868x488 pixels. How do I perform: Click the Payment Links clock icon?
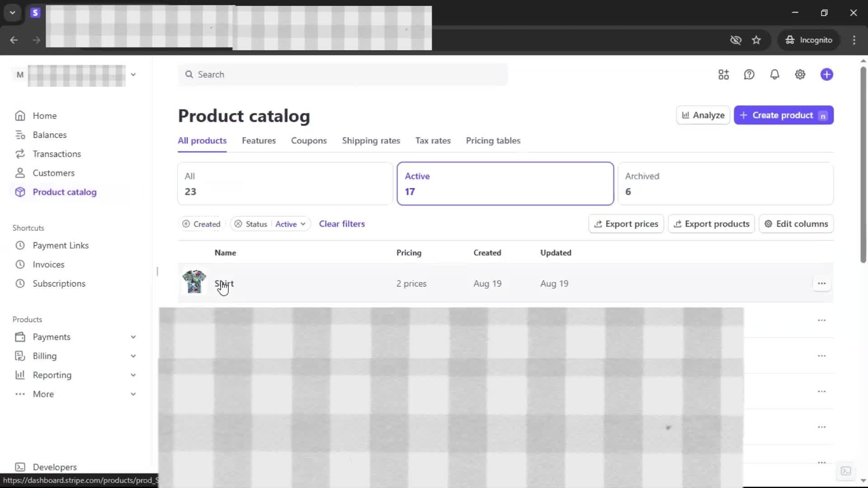20,245
